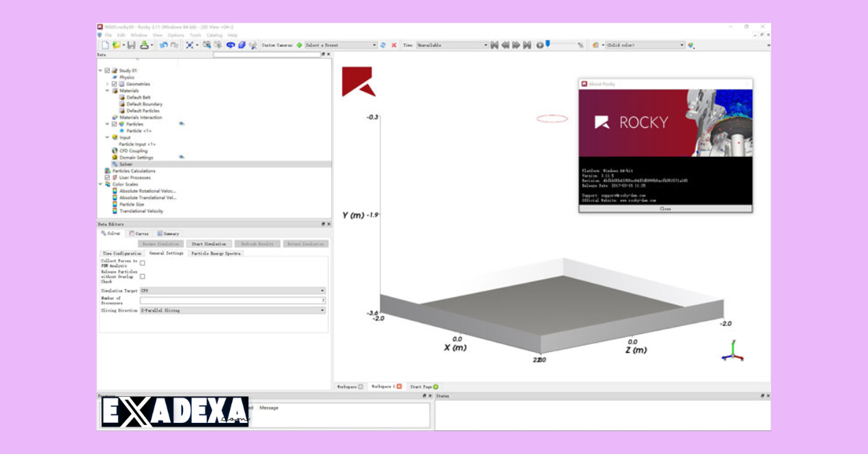Image resolution: width=868 pixels, height=454 pixels.
Task: Check Release Particles without Overlap Check
Action: [142, 276]
